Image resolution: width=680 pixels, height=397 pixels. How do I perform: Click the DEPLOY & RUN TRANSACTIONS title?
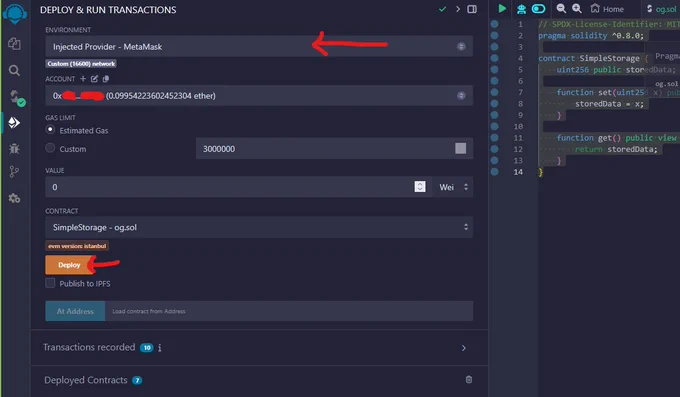click(108, 10)
